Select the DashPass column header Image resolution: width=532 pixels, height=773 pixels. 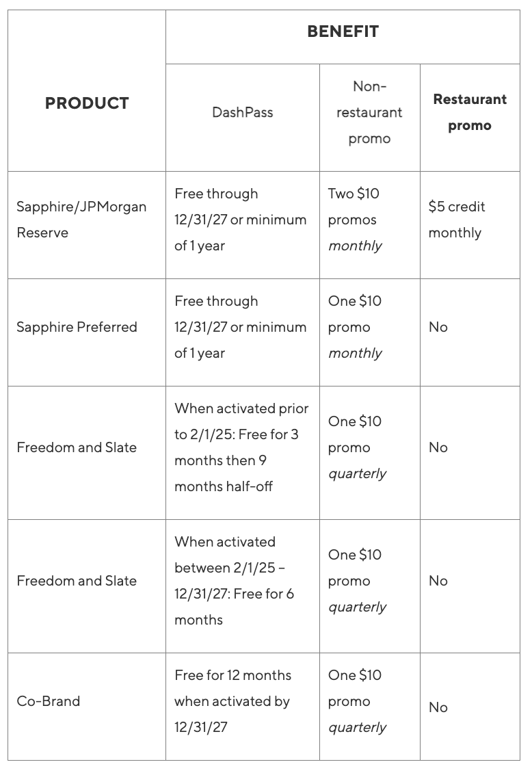(x=242, y=112)
